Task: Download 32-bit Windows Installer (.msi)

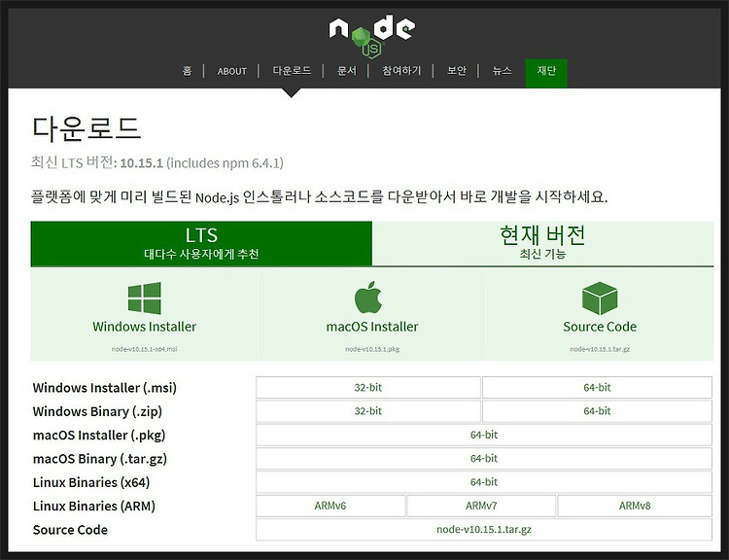Action: (x=367, y=388)
